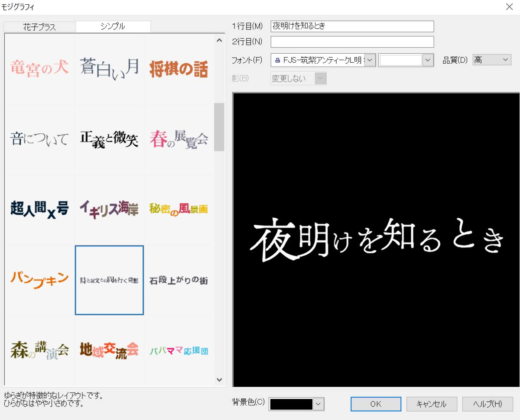
Task: Click inside the 2行目 text field
Action: click(352, 42)
